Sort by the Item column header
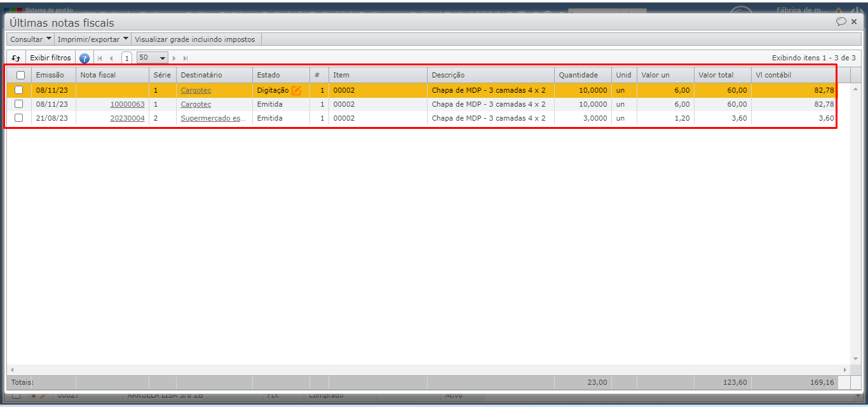The image size is (868, 407). [377, 75]
